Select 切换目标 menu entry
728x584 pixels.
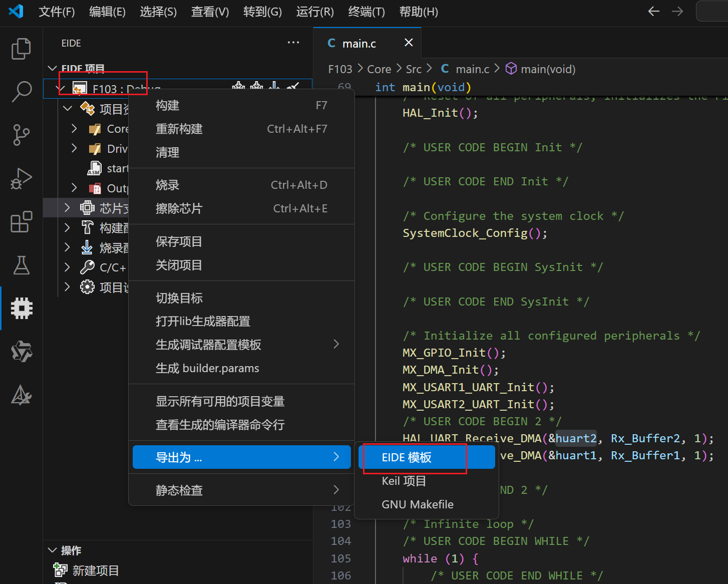241,298
